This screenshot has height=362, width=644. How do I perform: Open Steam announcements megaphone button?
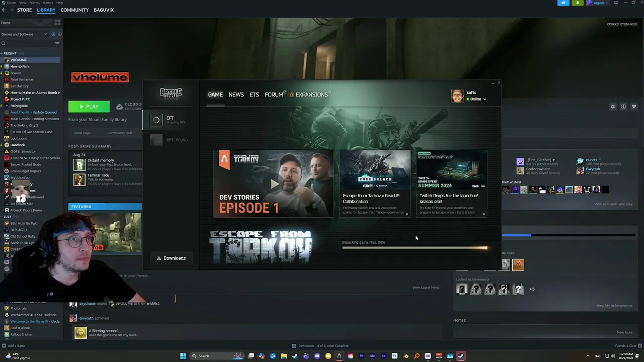[563, 3]
